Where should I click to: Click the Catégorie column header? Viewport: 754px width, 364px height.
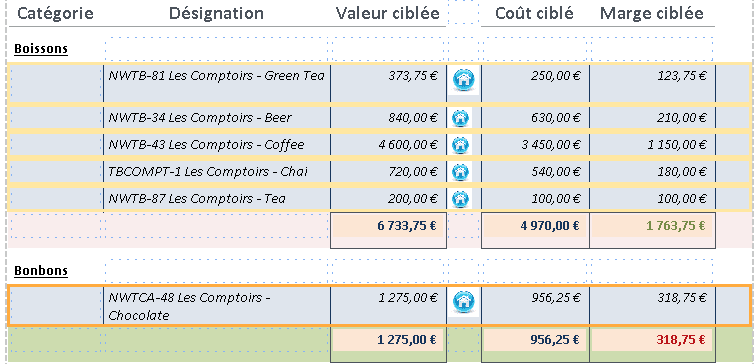point(55,13)
